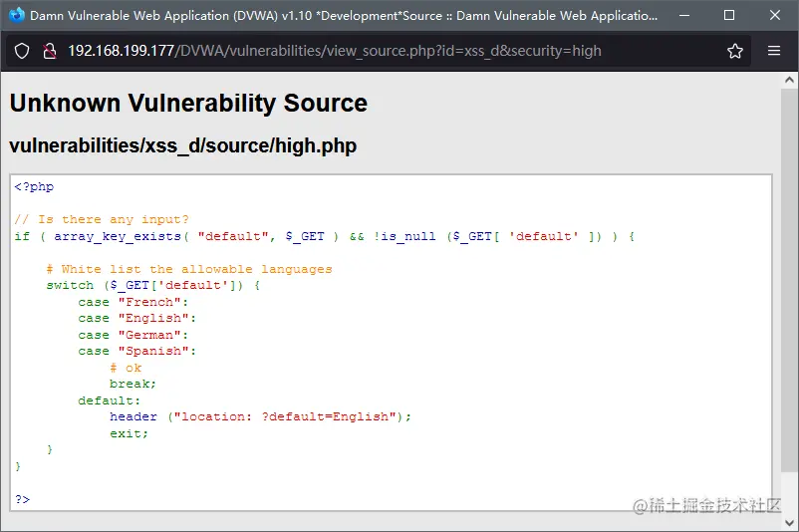Click the 'header' function call line

tap(260, 416)
